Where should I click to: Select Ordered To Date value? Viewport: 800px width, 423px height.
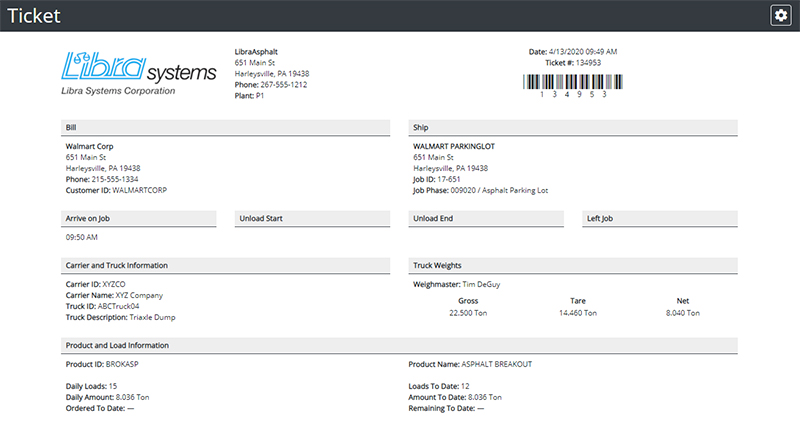[131, 408]
